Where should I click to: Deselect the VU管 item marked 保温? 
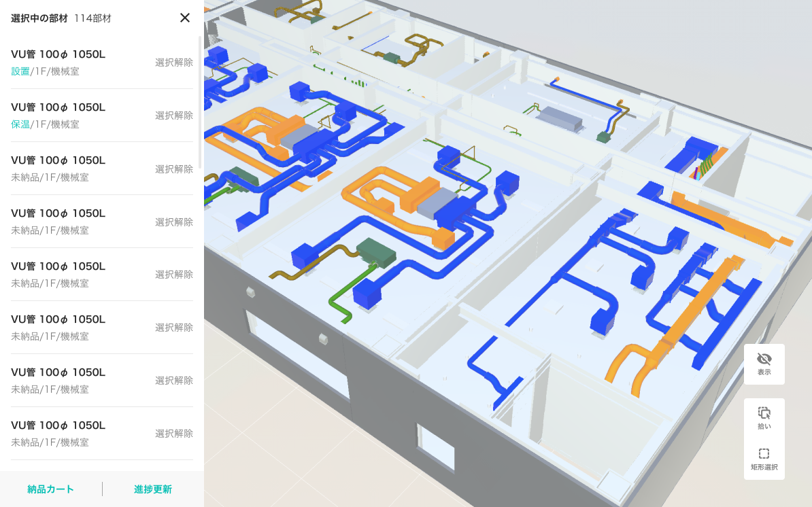pos(174,116)
